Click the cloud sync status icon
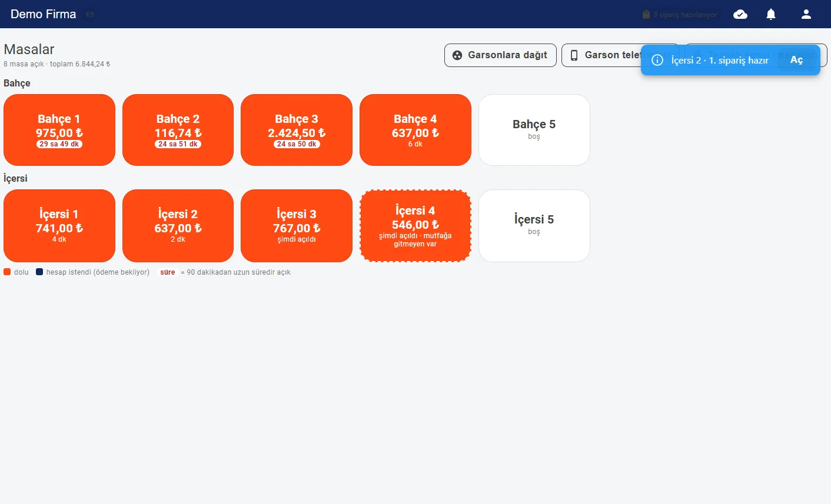Viewport: 831px width, 504px height. click(x=740, y=14)
